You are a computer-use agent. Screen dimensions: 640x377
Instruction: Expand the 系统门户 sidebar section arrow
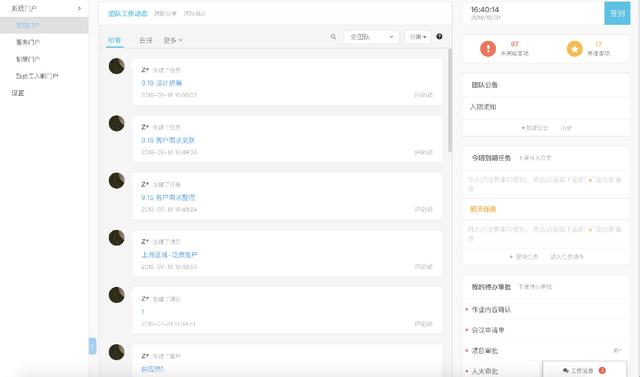point(79,8)
